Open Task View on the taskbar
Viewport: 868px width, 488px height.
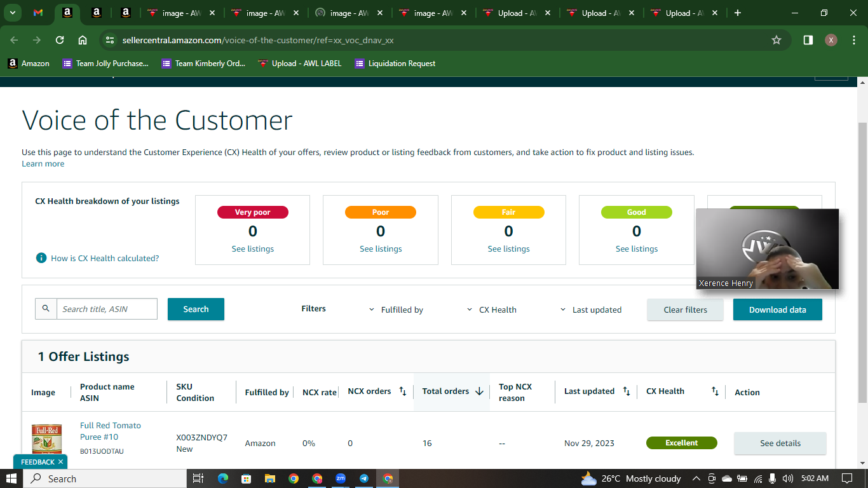198,478
